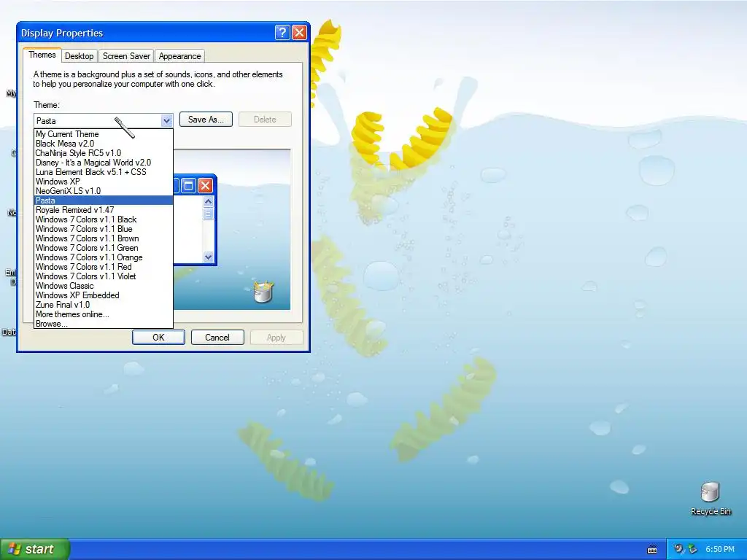Open the Start menu
This screenshot has width=747, height=560.
(34, 549)
